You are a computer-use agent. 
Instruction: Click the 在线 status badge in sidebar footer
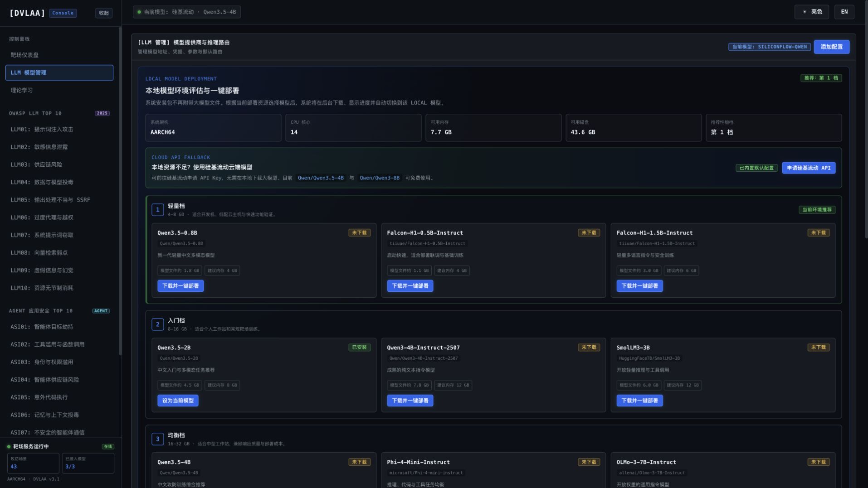tap(108, 447)
